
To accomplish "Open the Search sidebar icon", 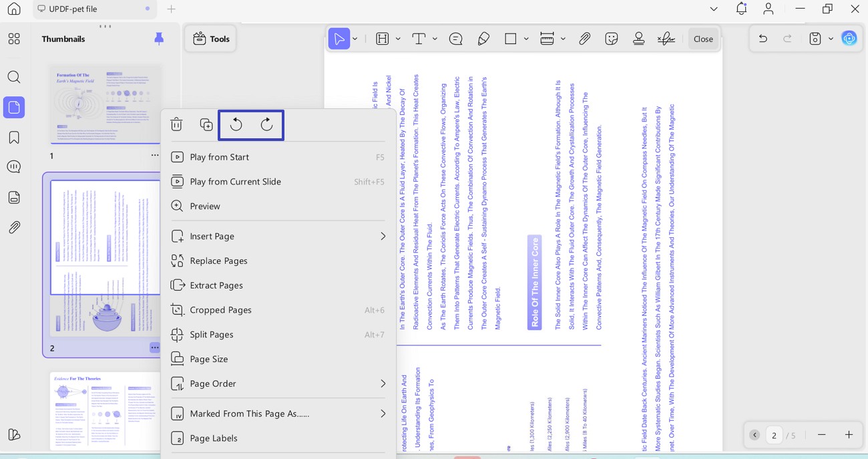I will coord(14,77).
